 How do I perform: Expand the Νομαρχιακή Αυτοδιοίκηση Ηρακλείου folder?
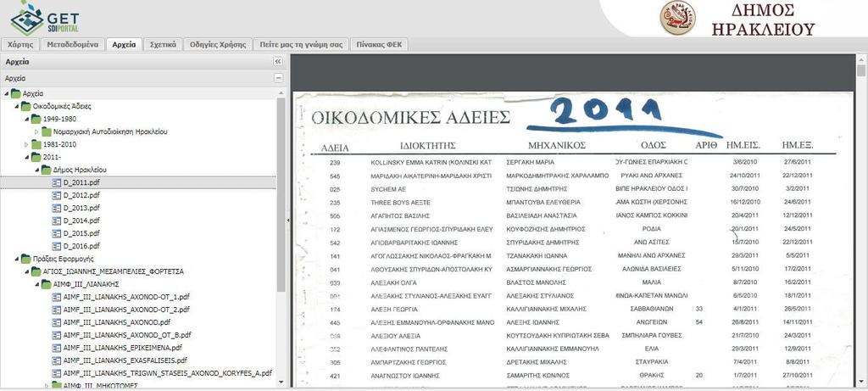pyautogui.click(x=37, y=131)
